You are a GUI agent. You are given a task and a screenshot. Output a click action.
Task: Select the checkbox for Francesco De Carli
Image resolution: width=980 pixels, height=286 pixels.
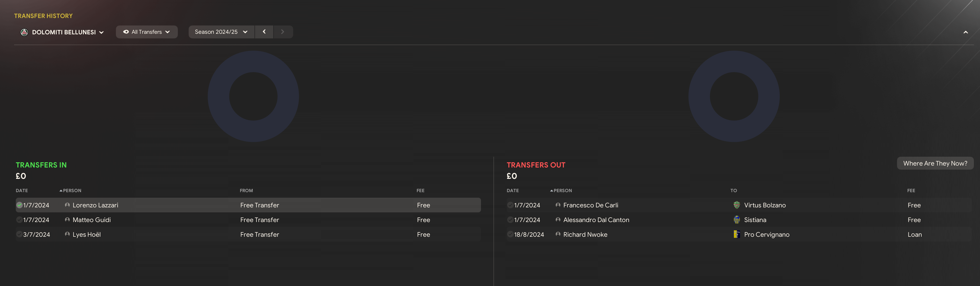(x=510, y=205)
